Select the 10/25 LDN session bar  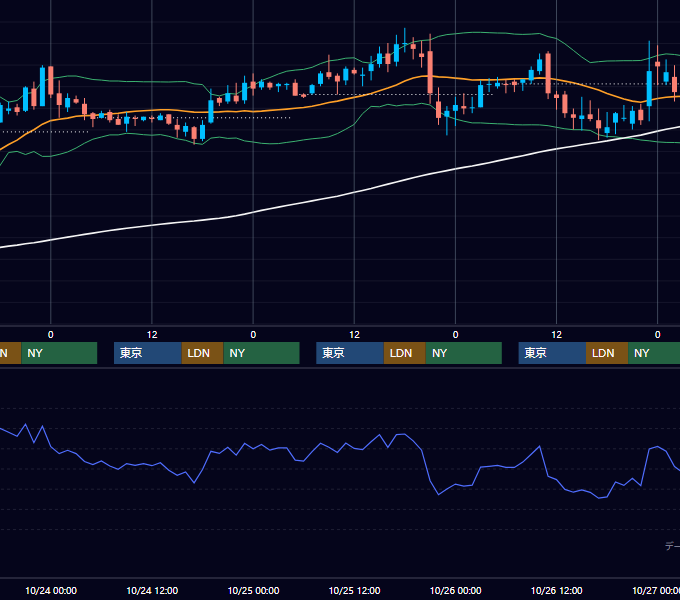[405, 353]
